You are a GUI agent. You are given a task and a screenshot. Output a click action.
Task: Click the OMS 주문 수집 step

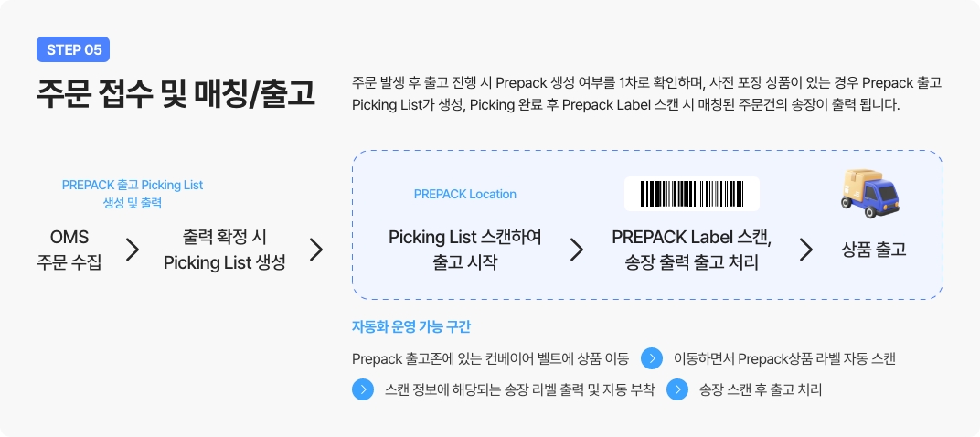pyautogui.click(x=69, y=250)
